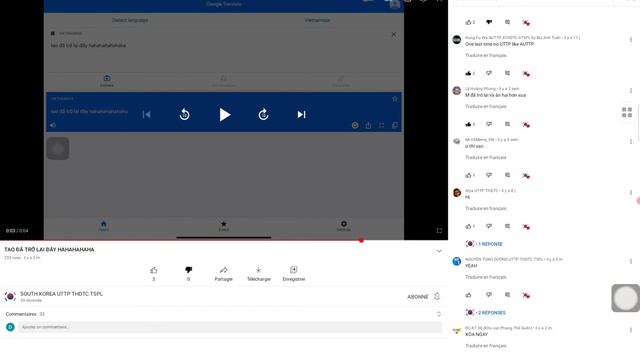Heart Alya's 'Hi' comment

coord(526,227)
